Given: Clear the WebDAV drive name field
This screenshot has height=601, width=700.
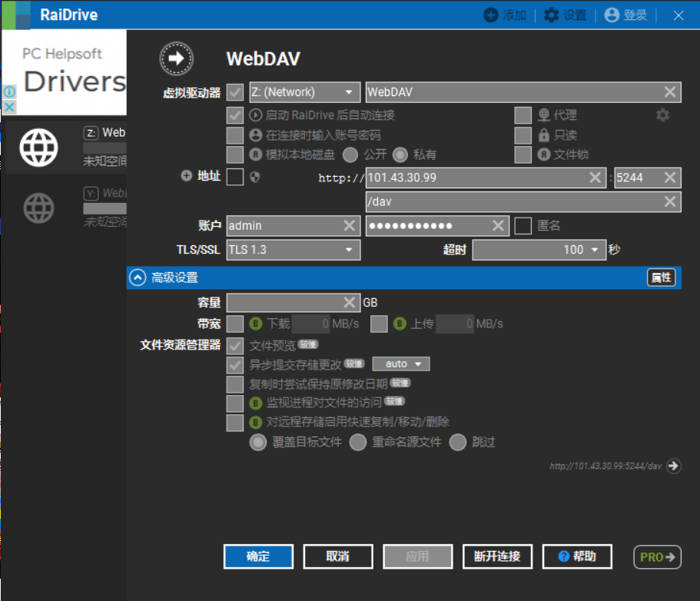Looking at the screenshot, I should (669, 92).
